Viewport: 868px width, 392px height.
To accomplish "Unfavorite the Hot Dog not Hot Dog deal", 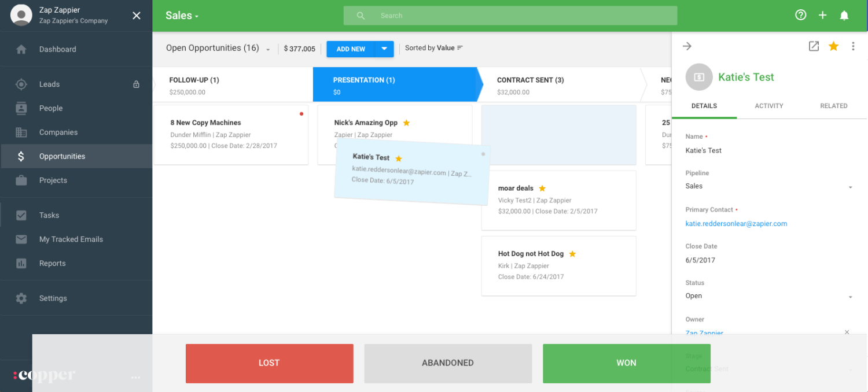I will [x=572, y=253].
